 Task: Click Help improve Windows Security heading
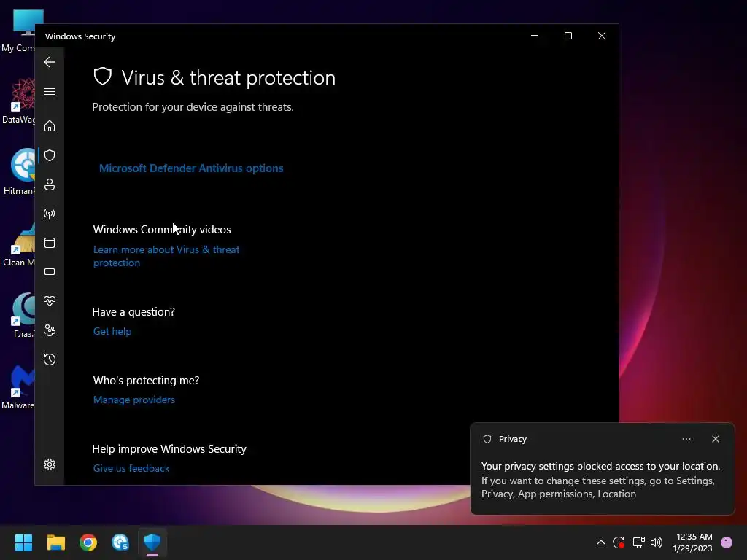tap(169, 449)
